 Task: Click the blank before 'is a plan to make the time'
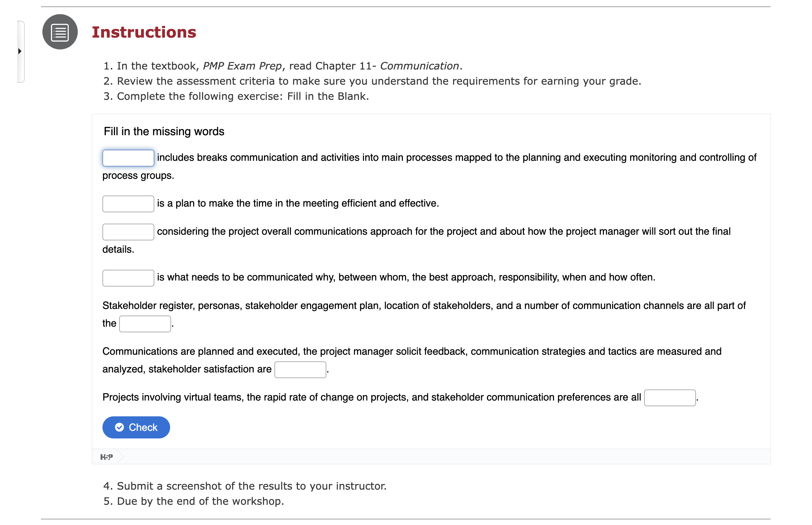pyautogui.click(x=128, y=203)
